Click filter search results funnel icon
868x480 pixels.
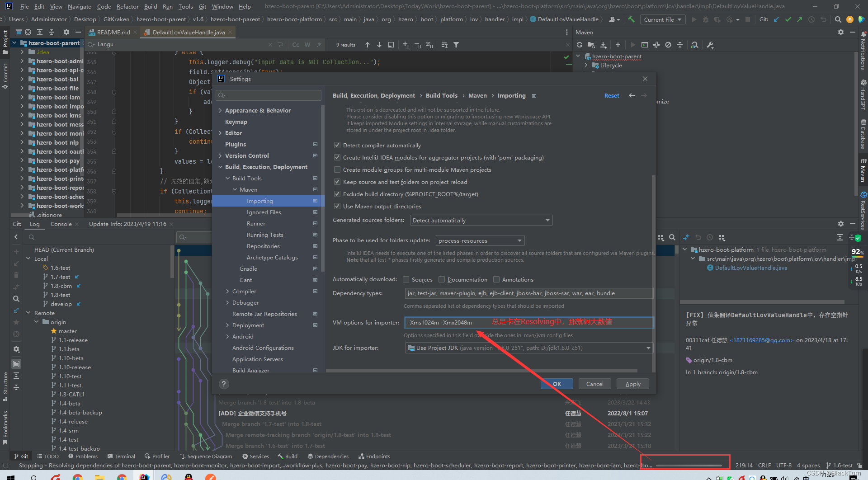pyautogui.click(x=456, y=45)
